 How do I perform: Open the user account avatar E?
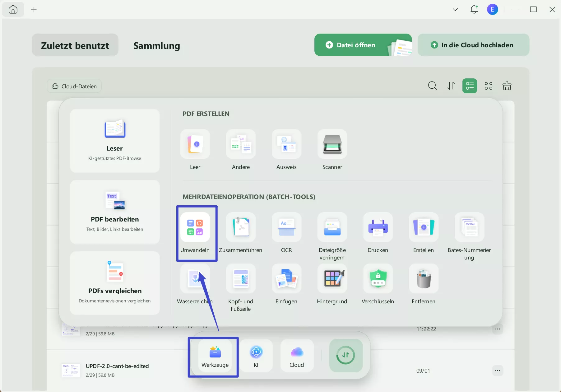493,9
